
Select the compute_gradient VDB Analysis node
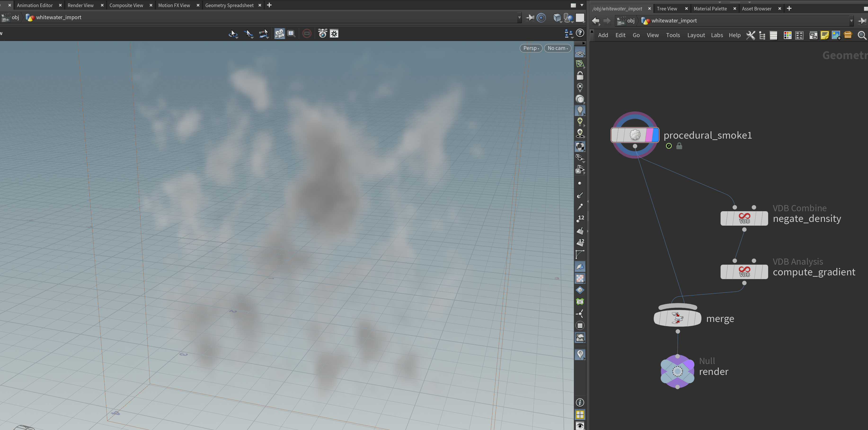coord(744,272)
